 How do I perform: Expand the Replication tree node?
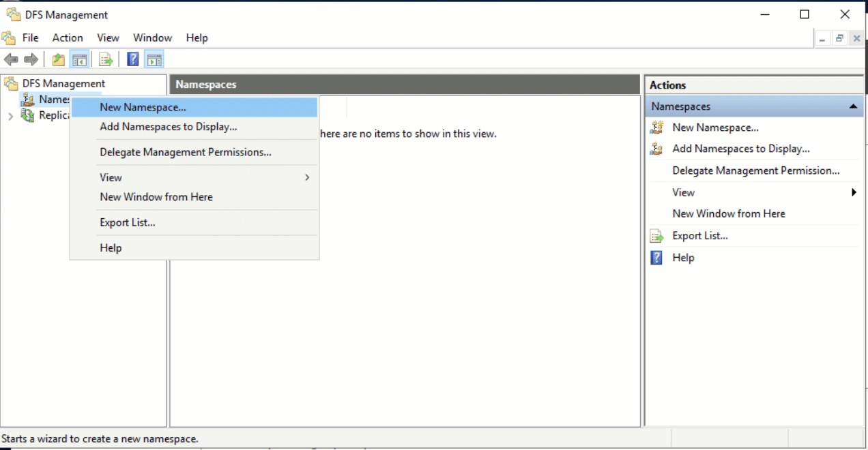10,116
